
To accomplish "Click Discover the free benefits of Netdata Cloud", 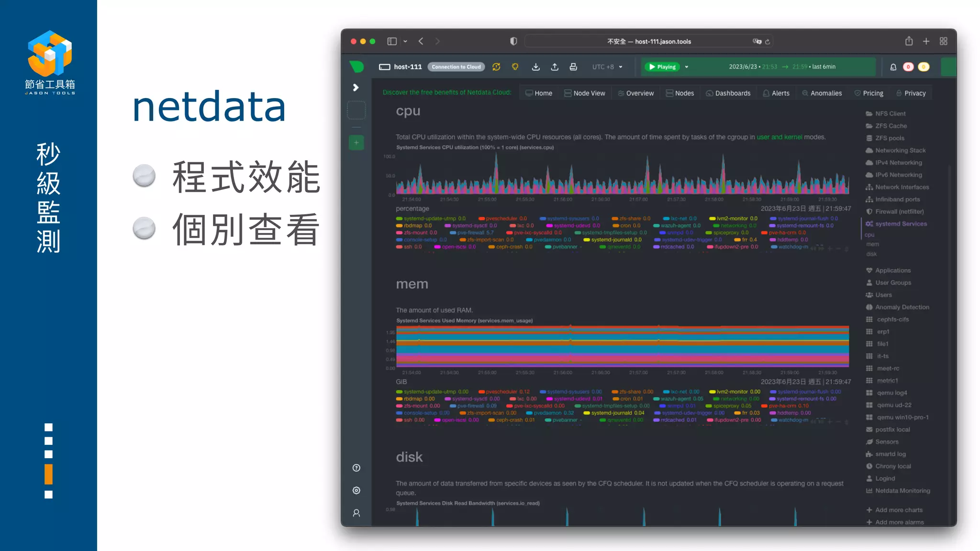I will 446,92.
